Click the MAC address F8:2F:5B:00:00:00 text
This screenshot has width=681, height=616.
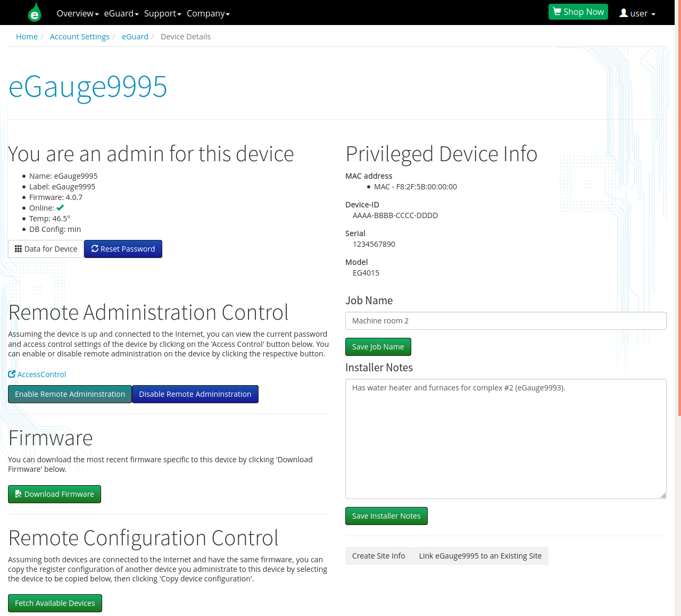click(416, 187)
